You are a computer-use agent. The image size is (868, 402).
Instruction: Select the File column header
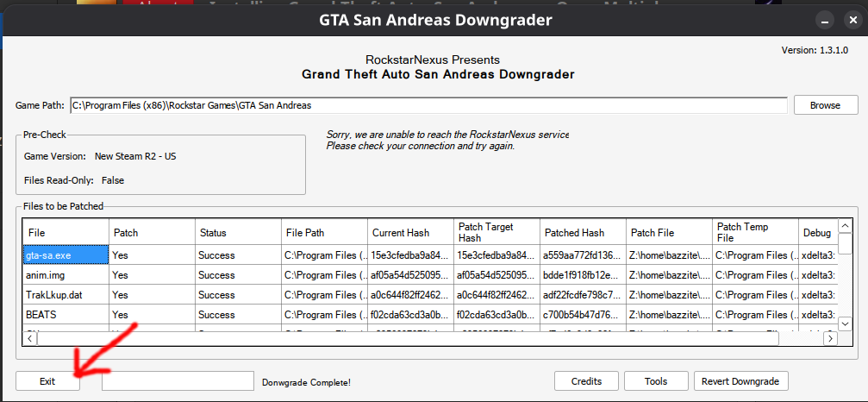point(66,233)
